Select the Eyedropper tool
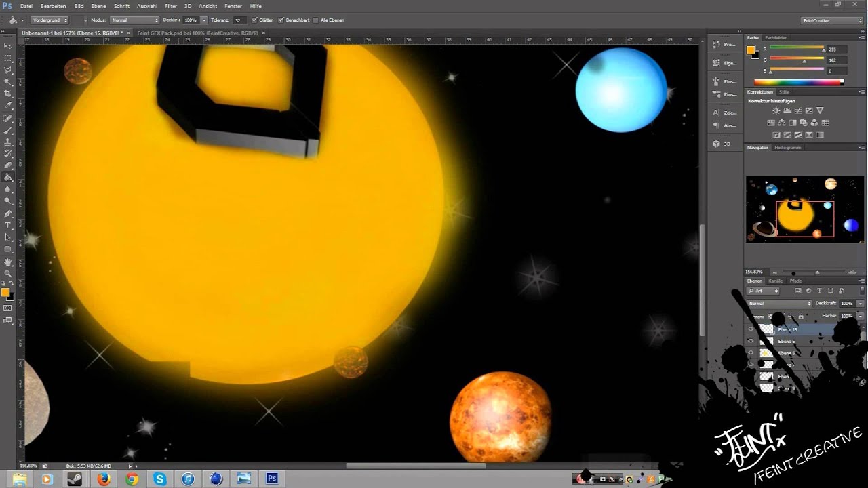 (x=8, y=106)
